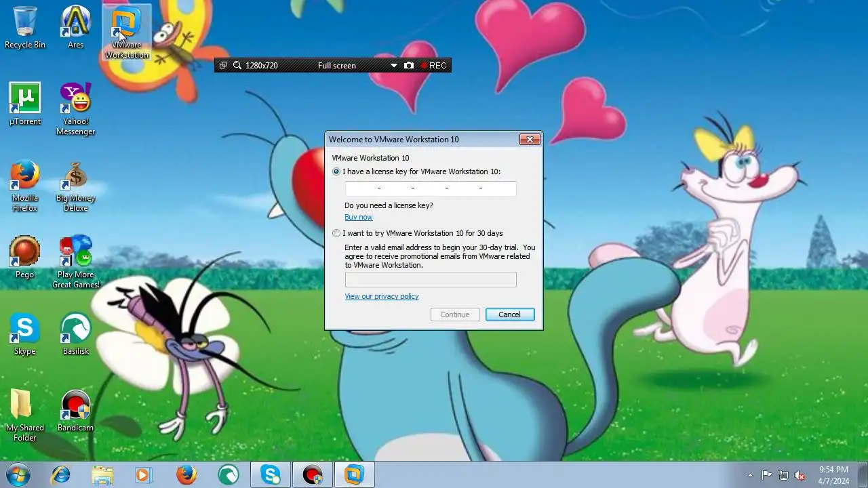Launch Internet Explorer from the taskbar

[60, 474]
